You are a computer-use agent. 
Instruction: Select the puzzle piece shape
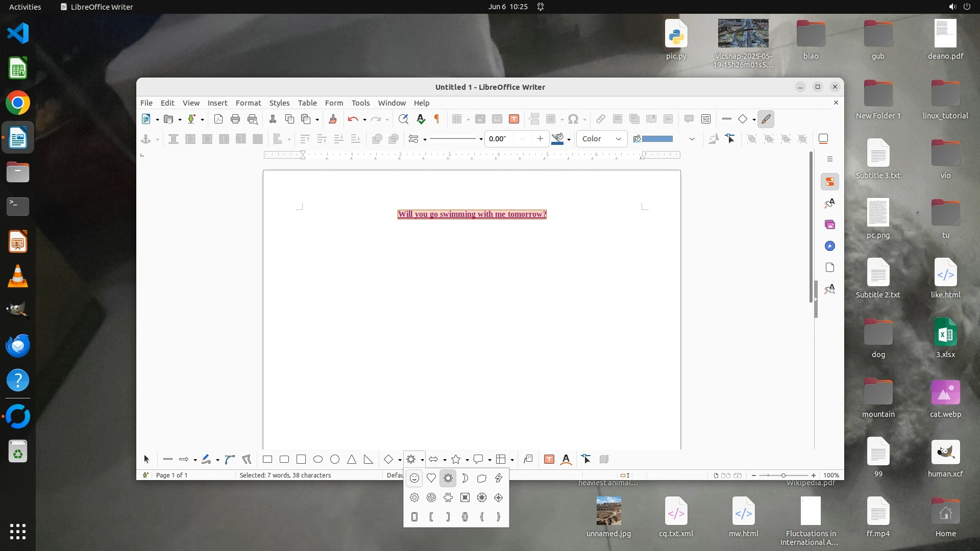point(448,497)
